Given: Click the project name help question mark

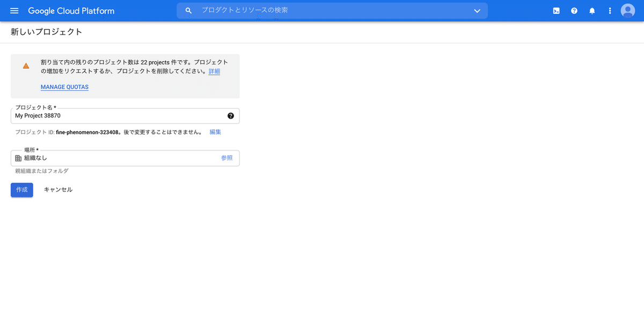Looking at the screenshot, I should (x=230, y=115).
